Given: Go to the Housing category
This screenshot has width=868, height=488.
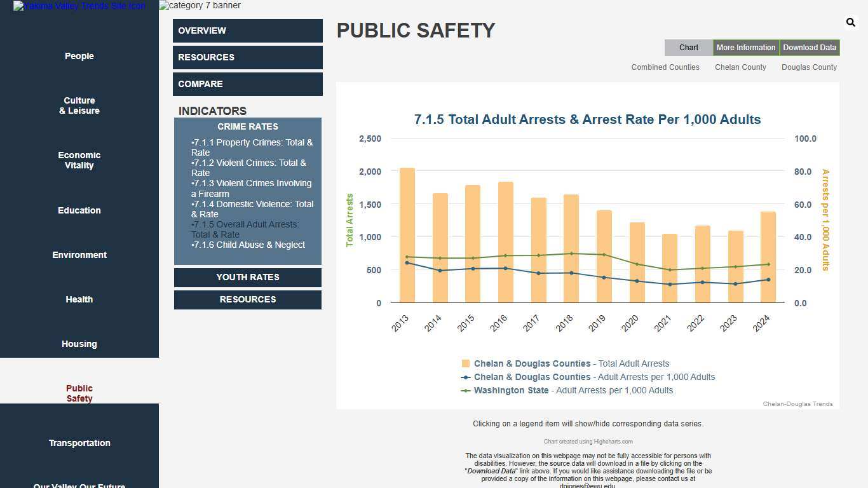Looking at the screenshot, I should point(79,344).
